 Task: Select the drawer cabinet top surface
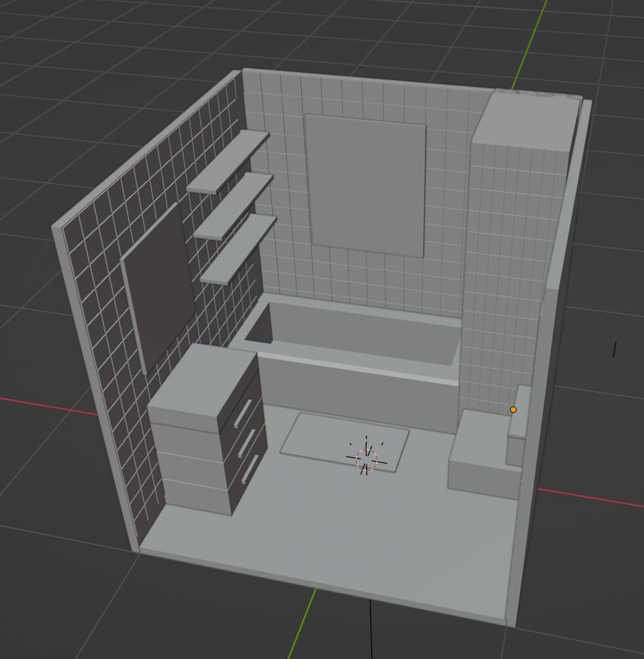pos(203,380)
